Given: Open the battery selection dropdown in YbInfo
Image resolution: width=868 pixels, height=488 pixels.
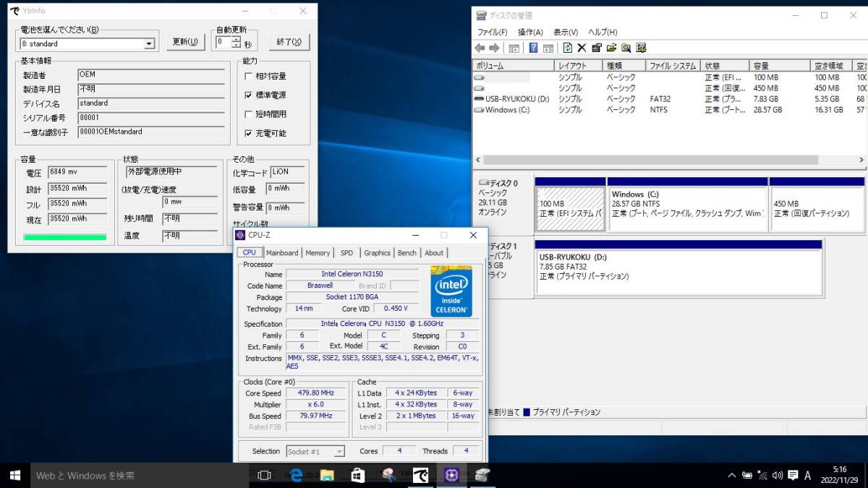Looking at the screenshot, I should coord(149,44).
